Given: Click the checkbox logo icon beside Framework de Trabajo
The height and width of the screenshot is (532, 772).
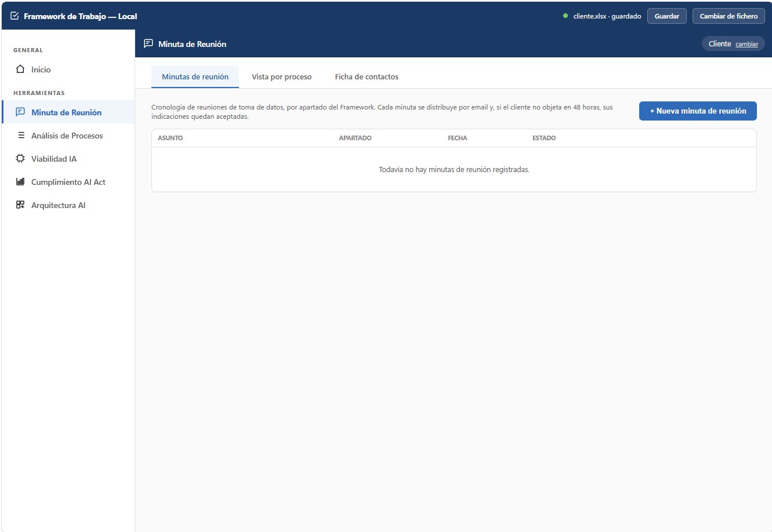Looking at the screenshot, I should [x=15, y=16].
